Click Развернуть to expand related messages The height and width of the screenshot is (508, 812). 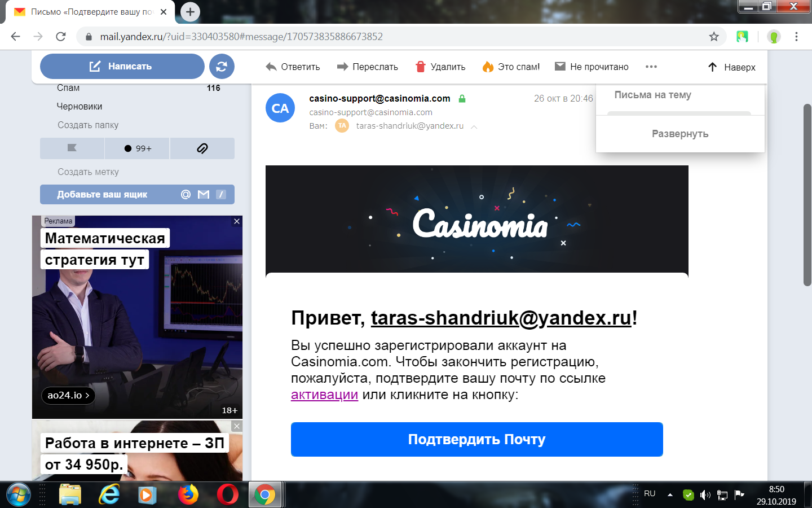click(680, 134)
